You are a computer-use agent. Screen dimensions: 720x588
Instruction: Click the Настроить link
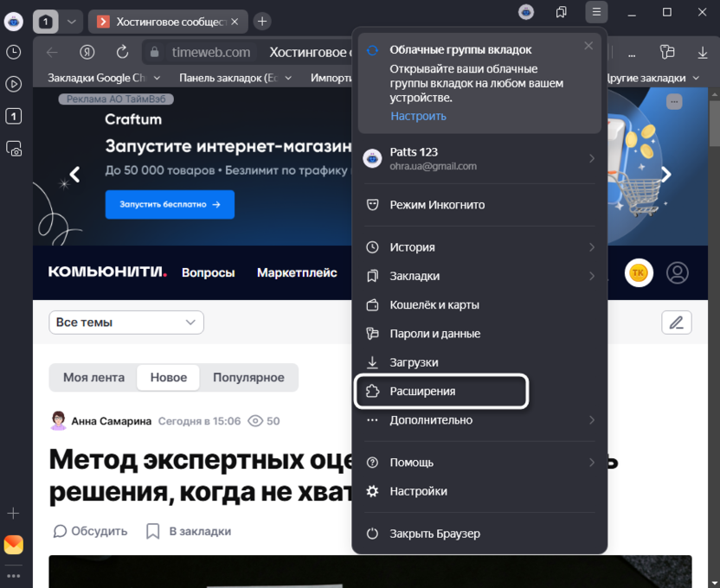(x=418, y=116)
